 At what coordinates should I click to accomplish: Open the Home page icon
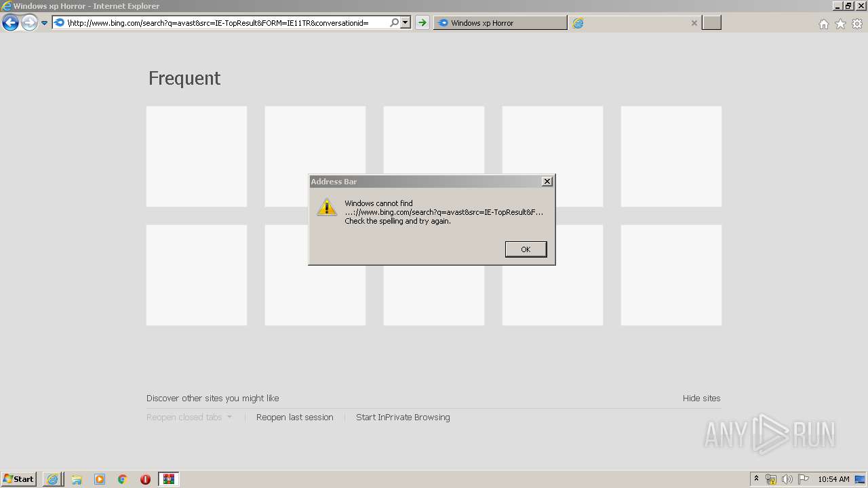pos(823,24)
